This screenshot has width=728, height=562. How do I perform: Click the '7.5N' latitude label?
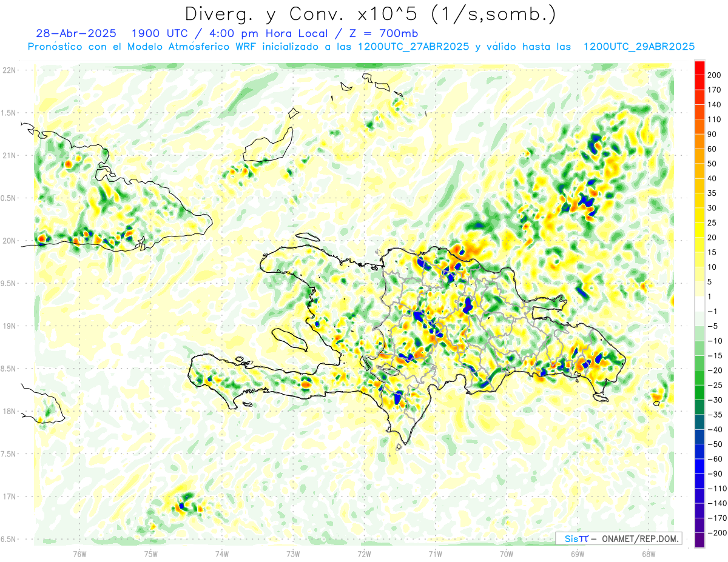8,454
